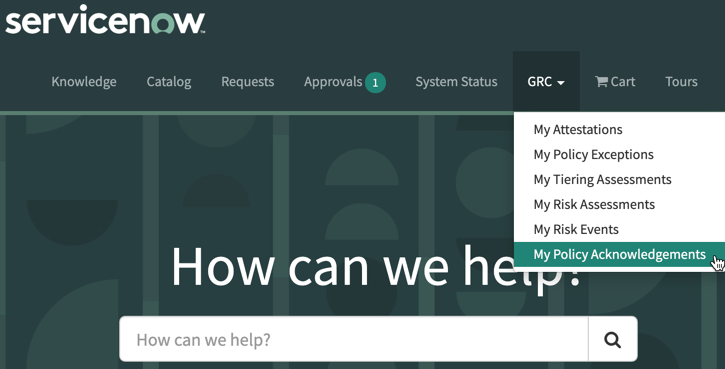Select My Attestations
The width and height of the screenshot is (725, 369).
pos(578,129)
